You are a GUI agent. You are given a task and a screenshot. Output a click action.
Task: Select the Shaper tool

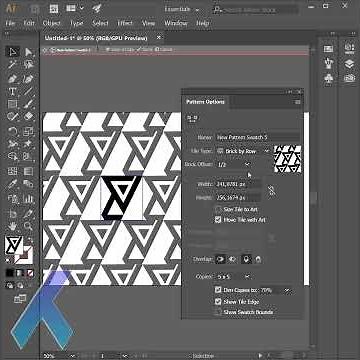click(x=13, y=117)
